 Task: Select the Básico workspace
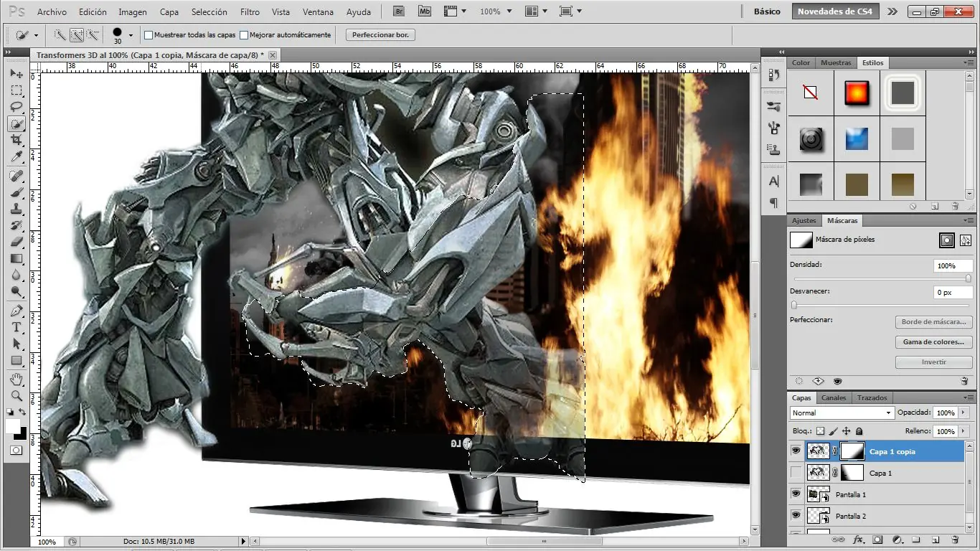(x=767, y=11)
